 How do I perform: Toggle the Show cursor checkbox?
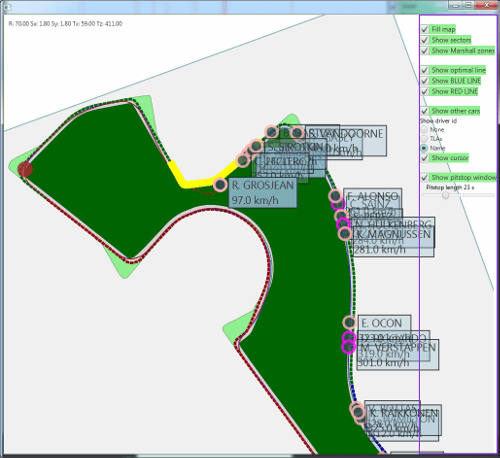point(425,158)
